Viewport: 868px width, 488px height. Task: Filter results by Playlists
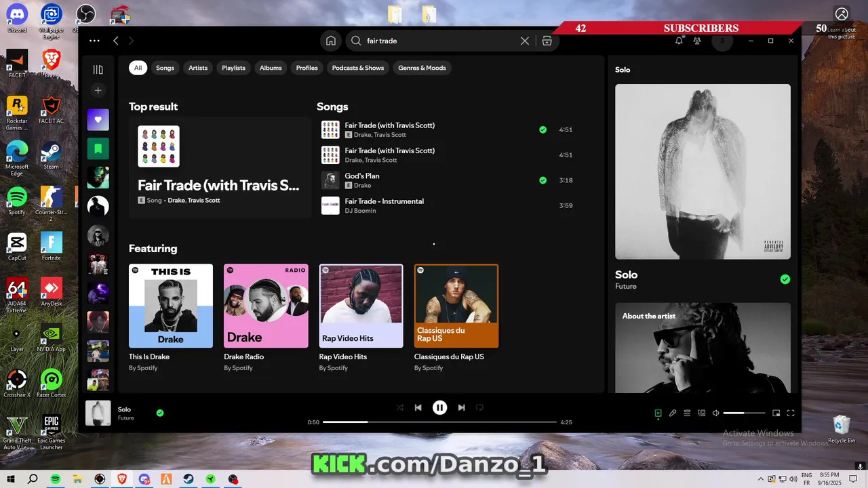(x=233, y=68)
